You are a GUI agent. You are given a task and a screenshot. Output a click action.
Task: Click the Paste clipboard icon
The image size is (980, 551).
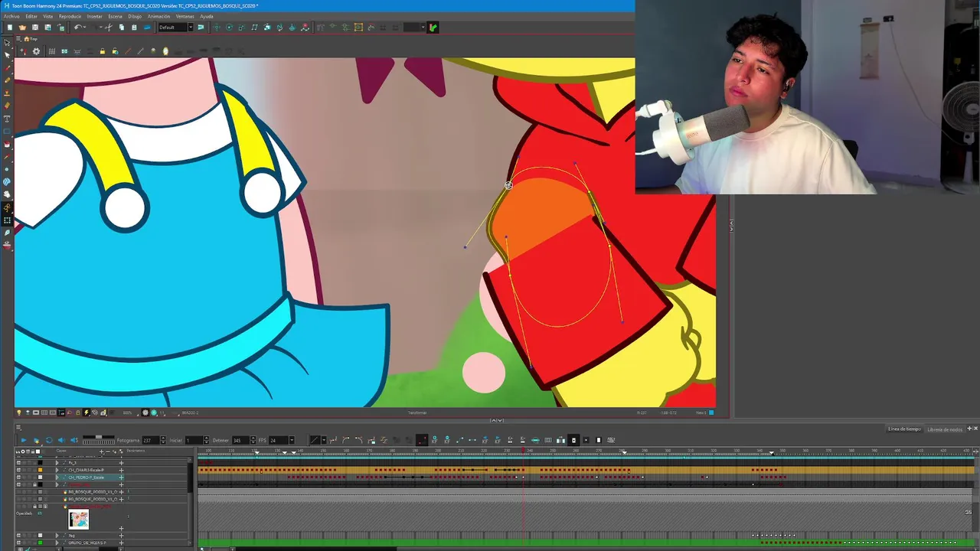coord(134,28)
